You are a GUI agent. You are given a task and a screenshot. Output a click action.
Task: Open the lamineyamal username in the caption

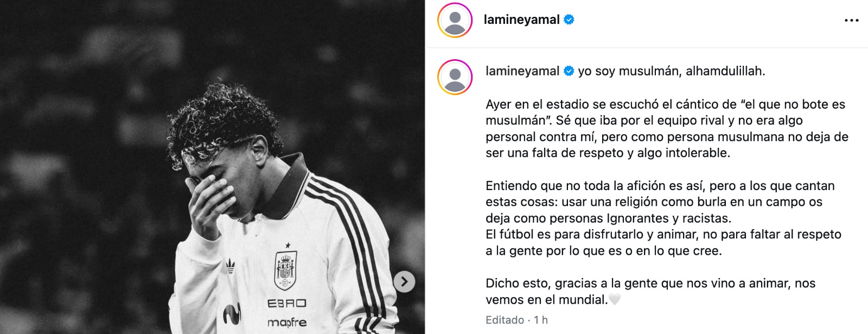pyautogui.click(x=522, y=71)
